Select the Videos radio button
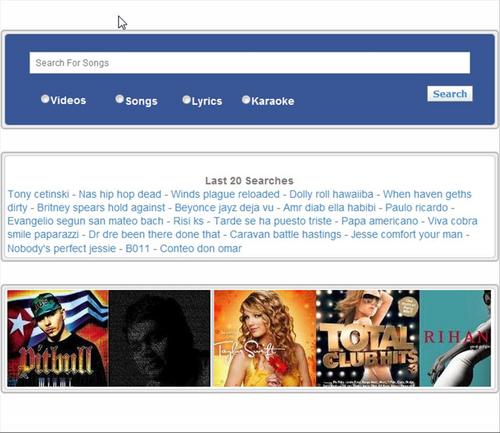Image resolution: width=500 pixels, height=433 pixels. click(x=45, y=99)
